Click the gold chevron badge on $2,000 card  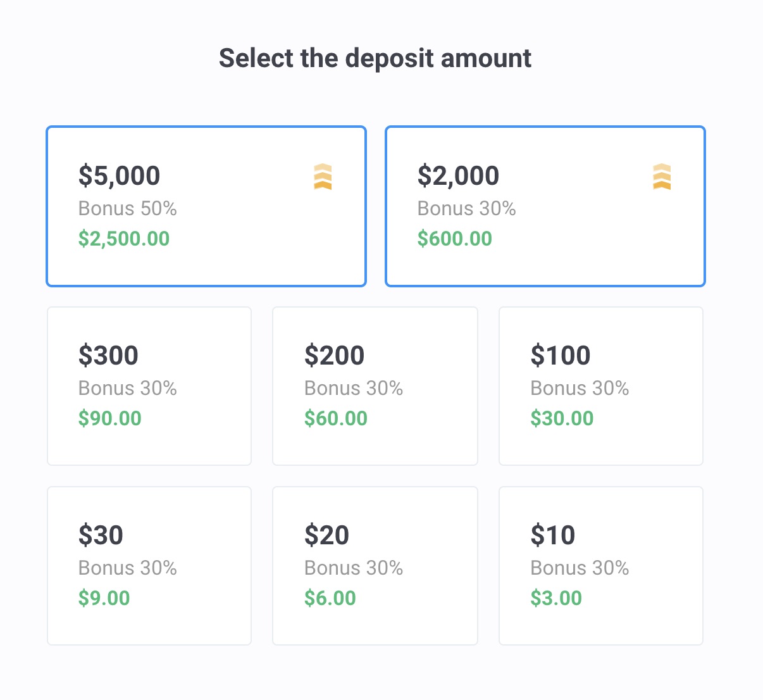(x=662, y=177)
